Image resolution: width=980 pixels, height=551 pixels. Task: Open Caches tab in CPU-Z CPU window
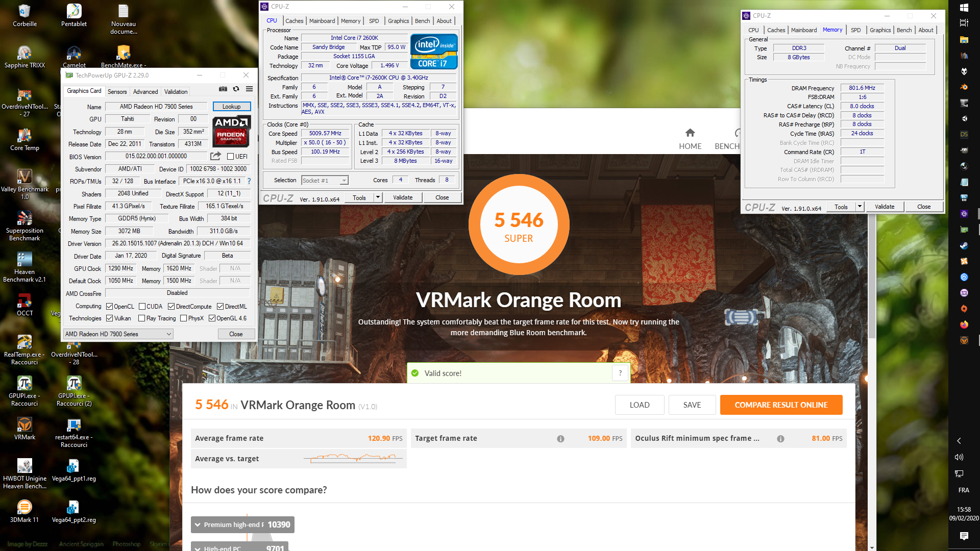coord(294,21)
